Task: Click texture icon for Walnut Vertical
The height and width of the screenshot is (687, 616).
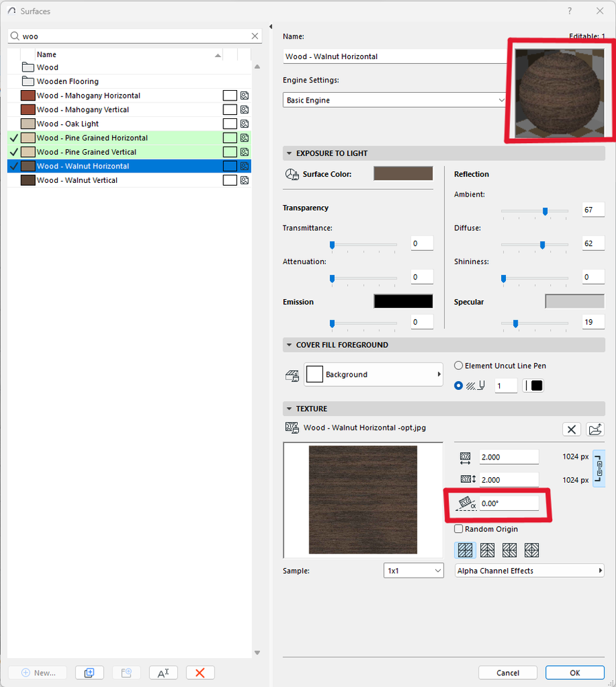Action: click(245, 180)
